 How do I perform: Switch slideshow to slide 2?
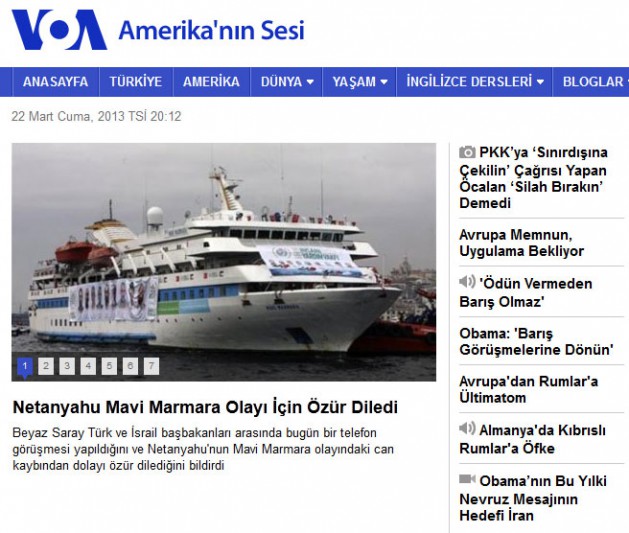coord(46,366)
